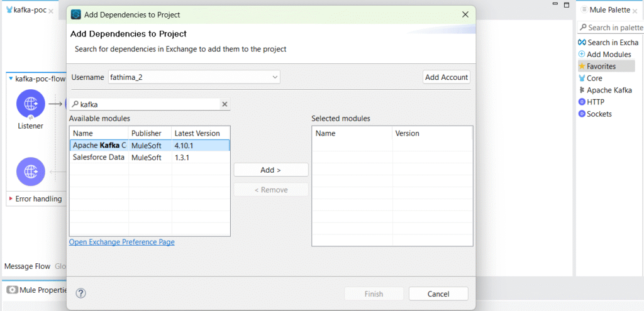Image resolution: width=644 pixels, height=311 pixels.
Task: Clear the kafka search text with X
Action: click(x=225, y=104)
